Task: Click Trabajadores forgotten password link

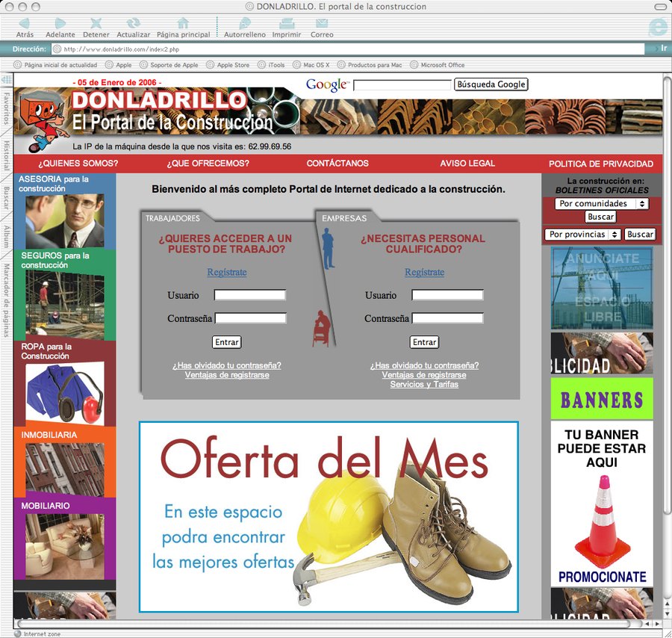Action: point(227,365)
